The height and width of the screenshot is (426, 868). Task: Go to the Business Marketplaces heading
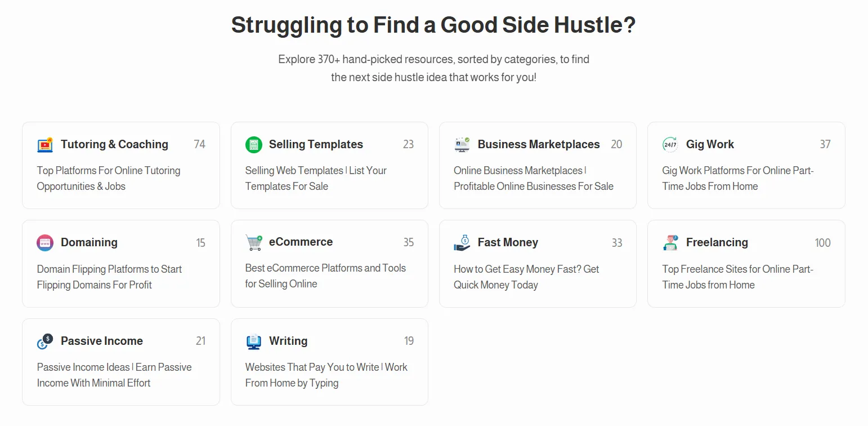pyautogui.click(x=539, y=144)
